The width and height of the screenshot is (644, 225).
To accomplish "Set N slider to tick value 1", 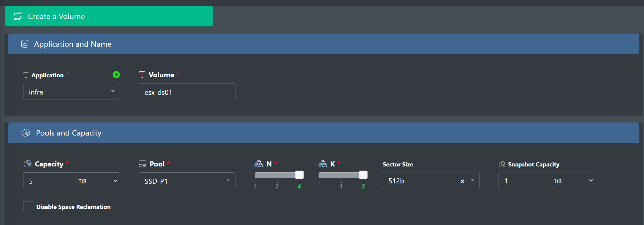I will coord(255,186).
